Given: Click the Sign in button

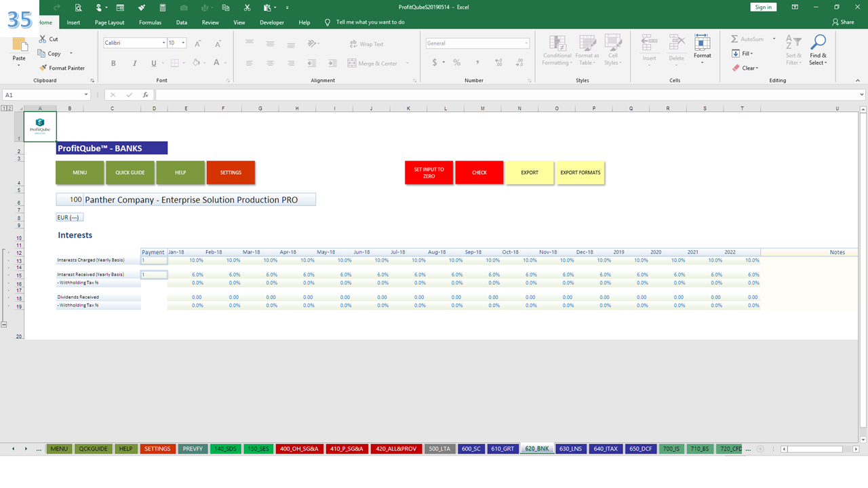Looking at the screenshot, I should tap(764, 7).
